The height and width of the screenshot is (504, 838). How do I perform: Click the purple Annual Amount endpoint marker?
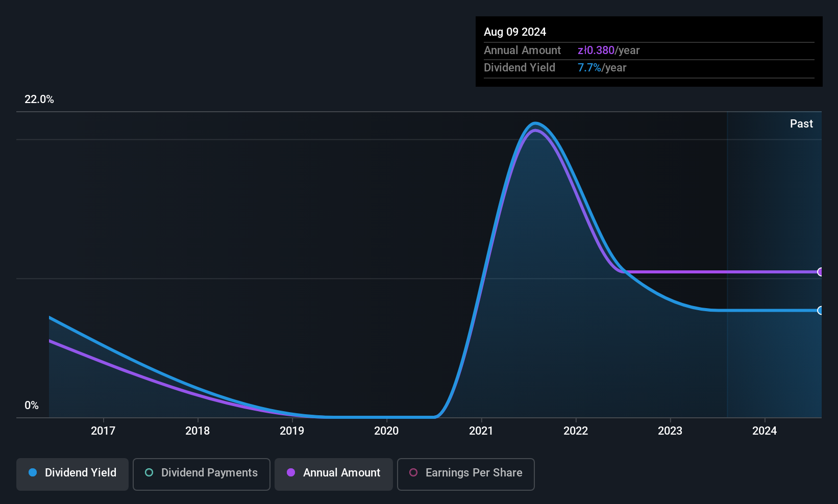pos(821,272)
